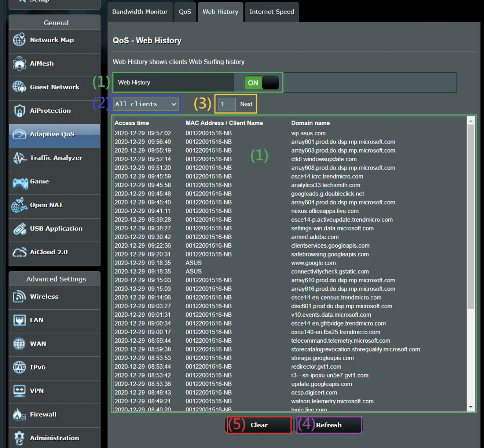This screenshot has width=484, height=448.
Task: Open the Firewall flame icon
Action: click(19, 414)
